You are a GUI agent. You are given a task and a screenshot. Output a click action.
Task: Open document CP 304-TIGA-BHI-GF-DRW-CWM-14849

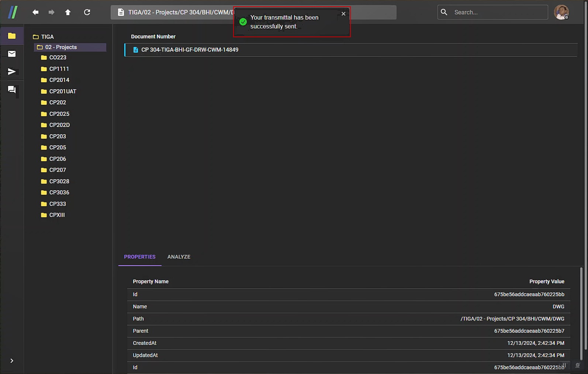[x=190, y=50]
